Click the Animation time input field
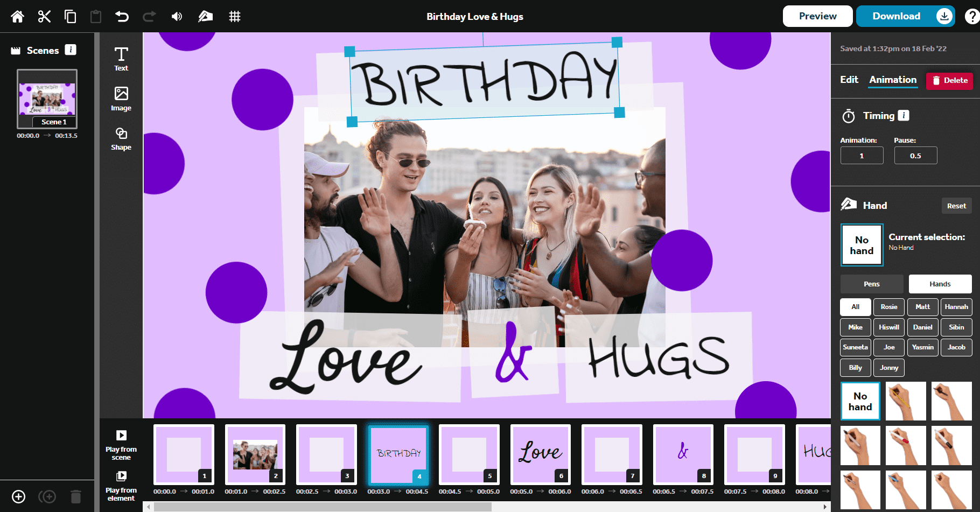 click(862, 156)
